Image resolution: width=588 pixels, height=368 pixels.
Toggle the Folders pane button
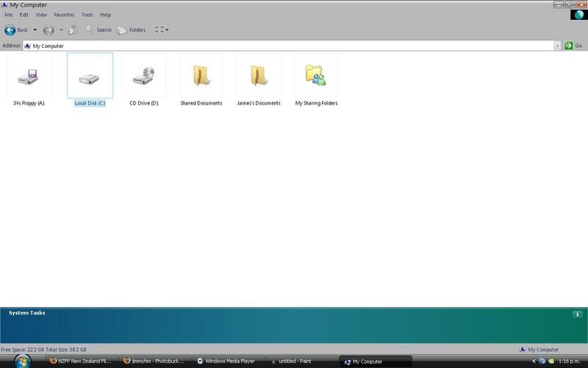131,30
